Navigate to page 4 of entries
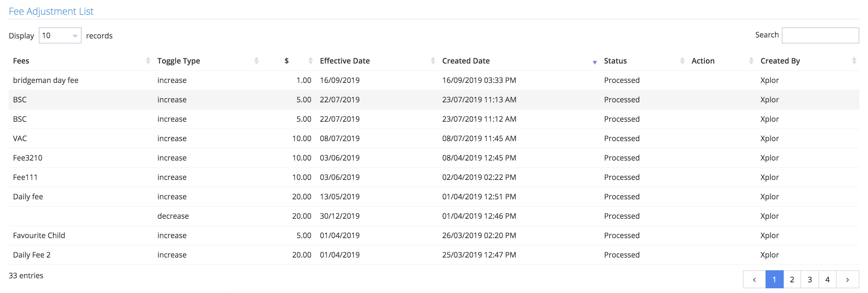 (x=827, y=280)
